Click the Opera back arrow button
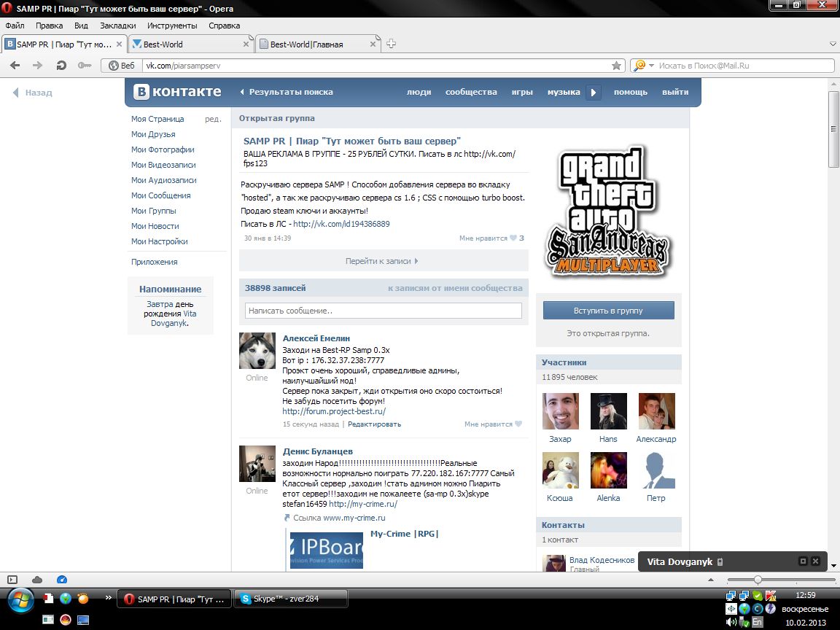This screenshot has width=840, height=630. coord(15,66)
